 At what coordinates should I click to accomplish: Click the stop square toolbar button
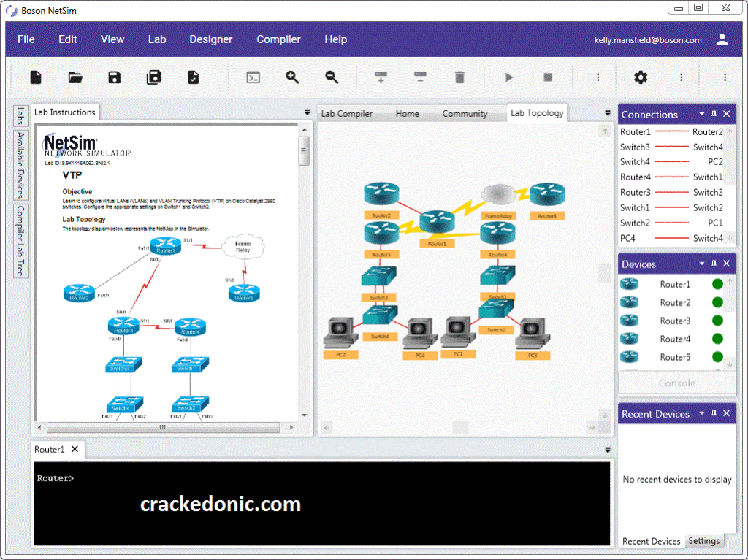click(x=548, y=77)
